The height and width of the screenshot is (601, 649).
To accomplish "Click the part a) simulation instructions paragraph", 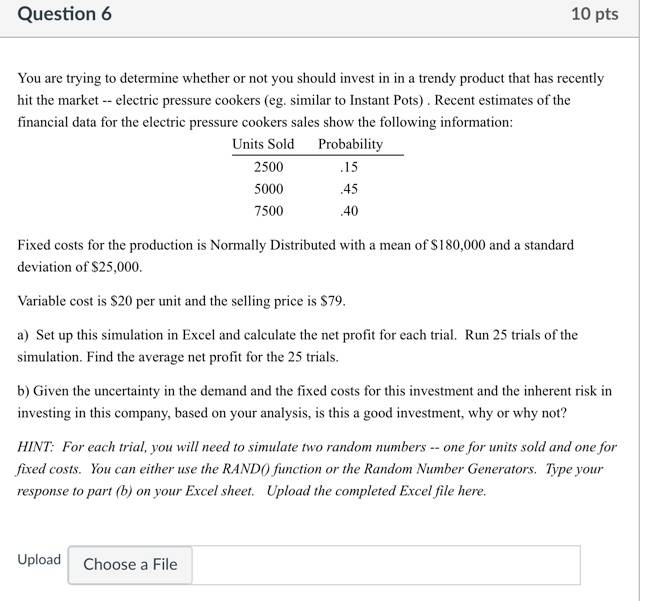I will point(297,346).
